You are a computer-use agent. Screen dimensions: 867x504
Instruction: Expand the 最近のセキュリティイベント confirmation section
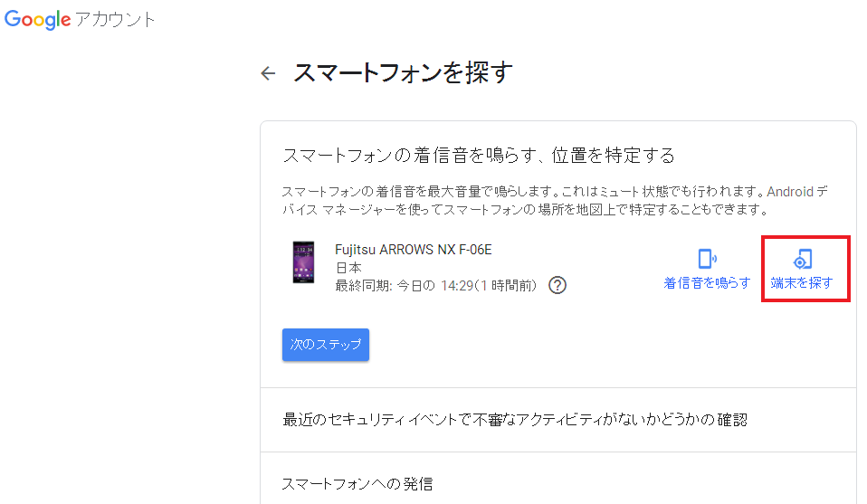[514, 420]
